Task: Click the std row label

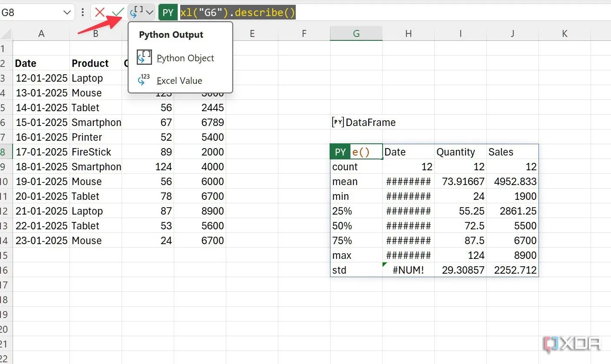Action: 356,270
